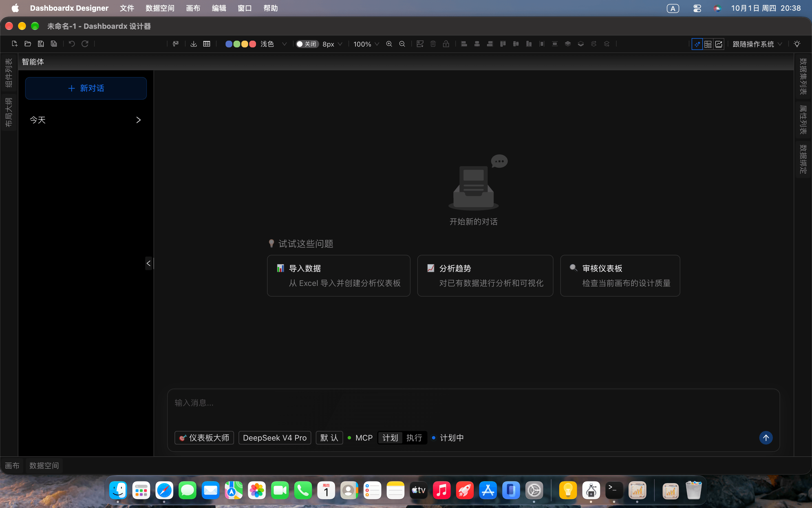Open the 数据空间 menu in menu bar
The height and width of the screenshot is (508, 812).
tap(160, 8)
